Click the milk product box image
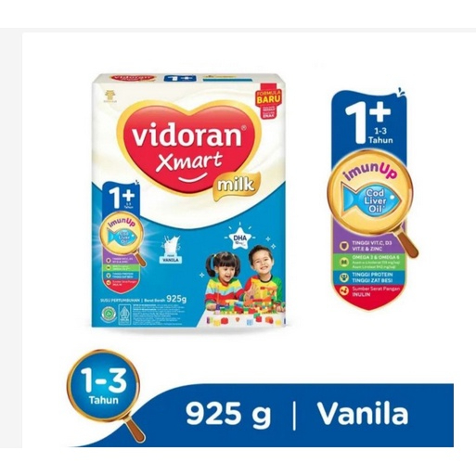 (188, 201)
